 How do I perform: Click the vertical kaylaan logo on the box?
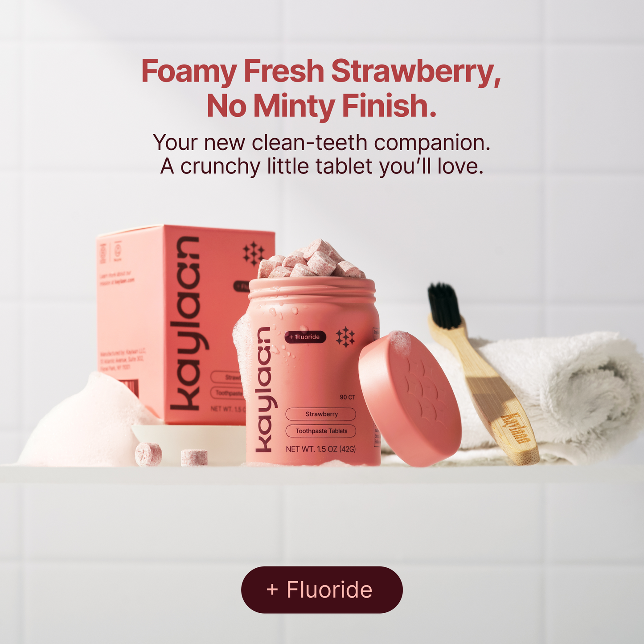point(185,324)
